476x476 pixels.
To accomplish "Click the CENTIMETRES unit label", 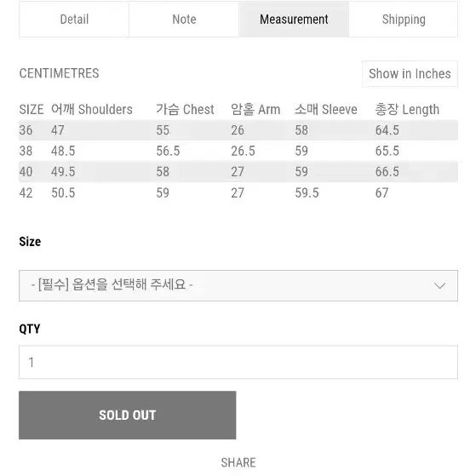I will point(60,73).
